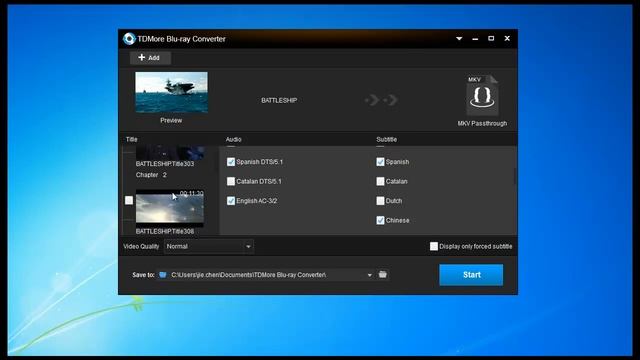Viewport: 640px width, 360px height.
Task: Maximize the TDMore window
Action: [491, 38]
